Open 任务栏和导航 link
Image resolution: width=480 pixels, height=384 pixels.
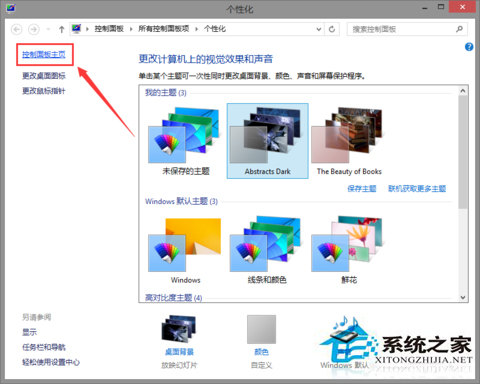pos(44,347)
